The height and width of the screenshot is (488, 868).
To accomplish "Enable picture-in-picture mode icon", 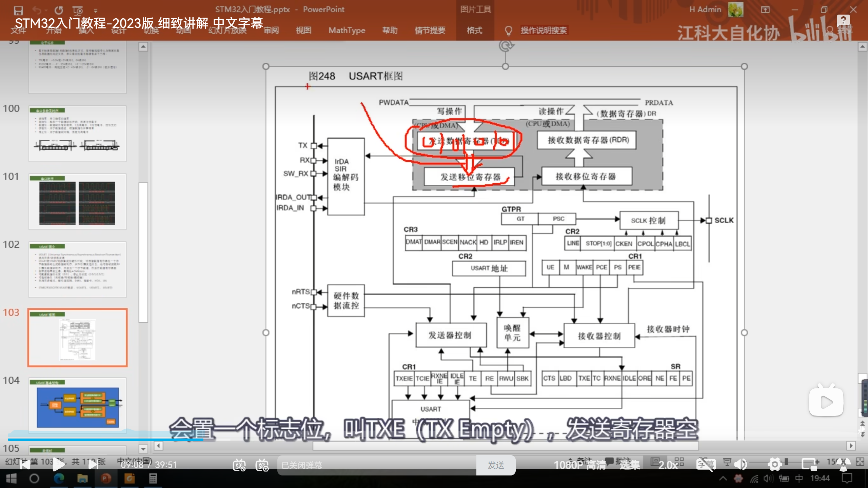I will (x=810, y=464).
